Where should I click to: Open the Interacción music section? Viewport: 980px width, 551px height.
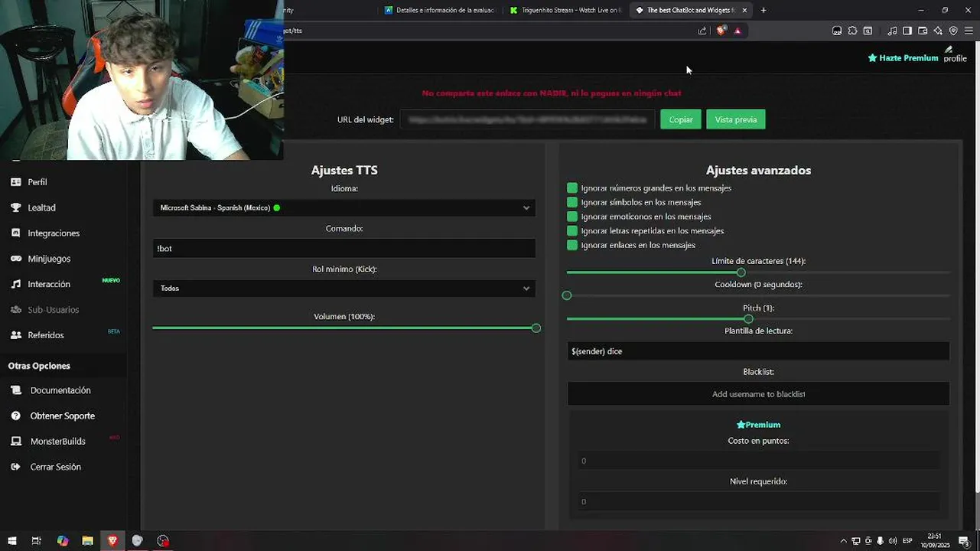point(48,284)
